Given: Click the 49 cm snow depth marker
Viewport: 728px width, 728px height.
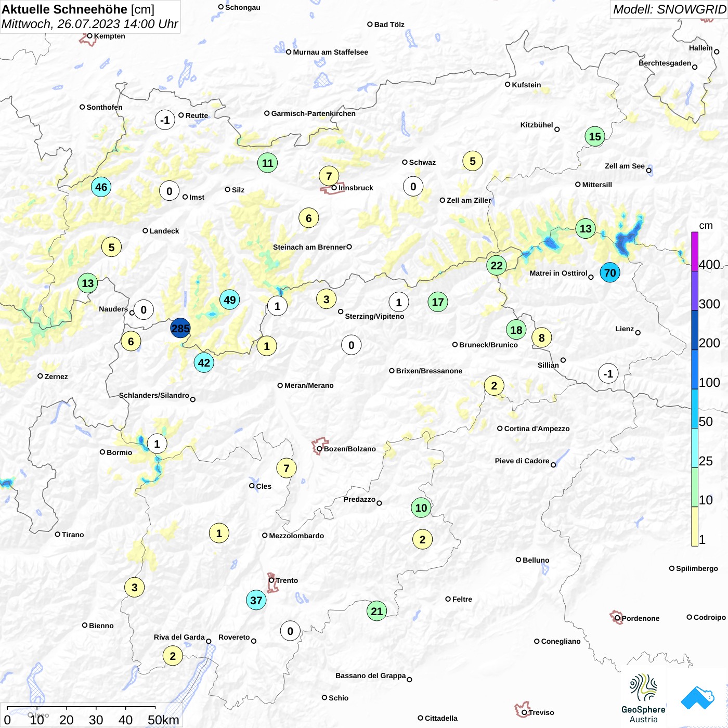Looking at the screenshot, I should click(x=230, y=300).
